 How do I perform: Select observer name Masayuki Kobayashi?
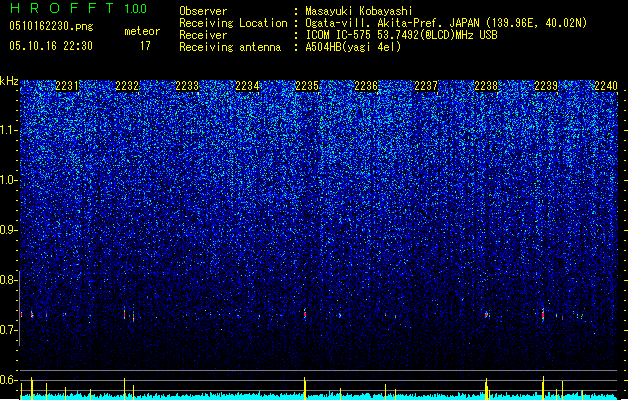tap(359, 11)
